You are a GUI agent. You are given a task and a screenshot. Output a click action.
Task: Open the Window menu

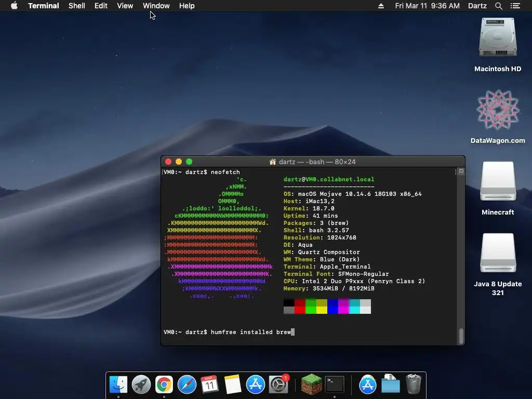(x=156, y=6)
